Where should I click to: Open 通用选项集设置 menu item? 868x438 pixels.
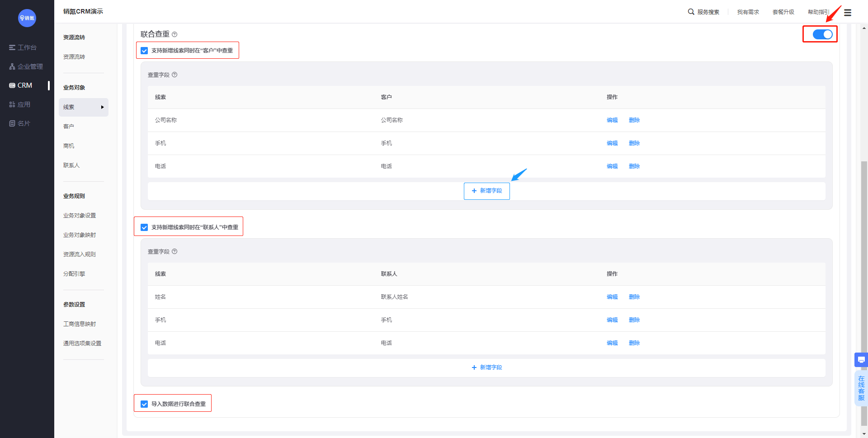[82, 344]
